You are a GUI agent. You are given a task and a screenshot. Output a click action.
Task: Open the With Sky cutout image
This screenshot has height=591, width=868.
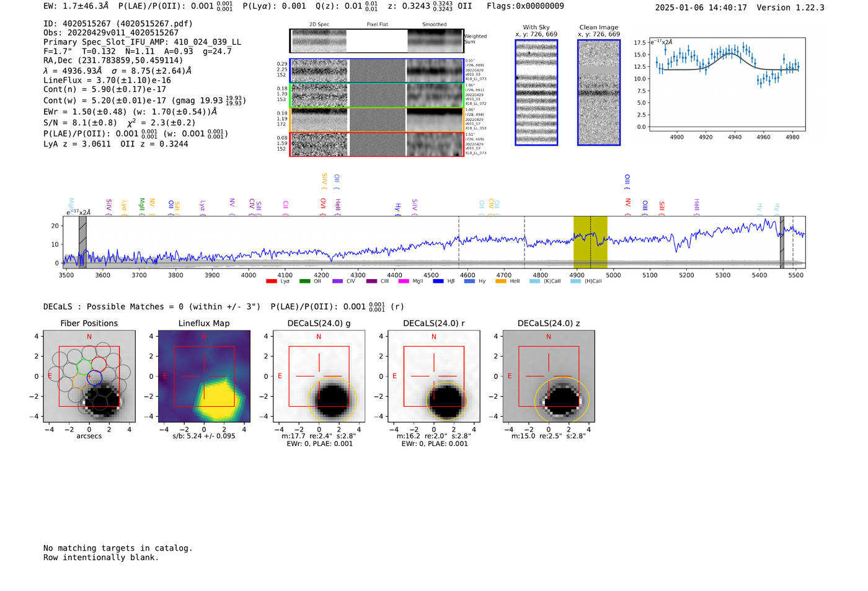[x=536, y=92]
